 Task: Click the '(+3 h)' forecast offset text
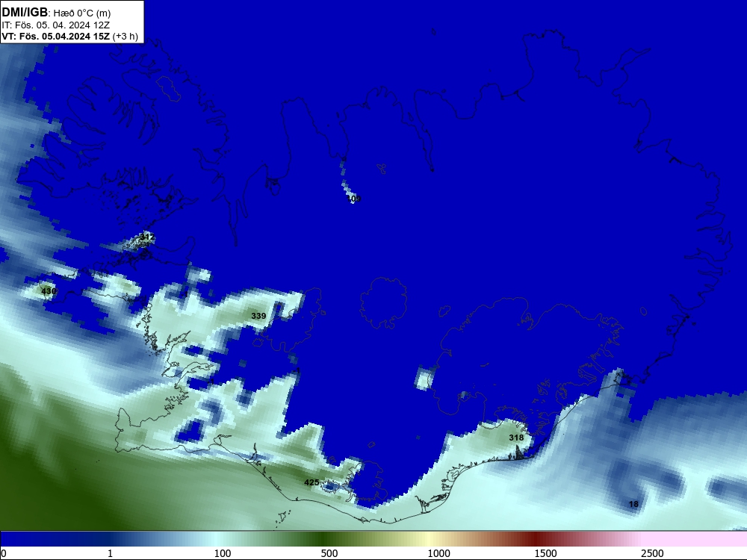(x=125, y=37)
